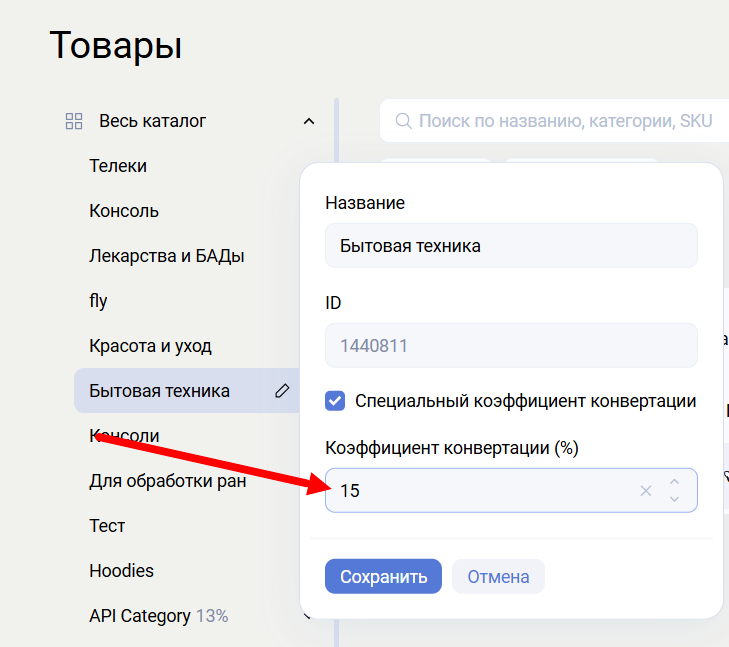Click the catalog grid icon
The image size is (729, 647).
[74, 121]
